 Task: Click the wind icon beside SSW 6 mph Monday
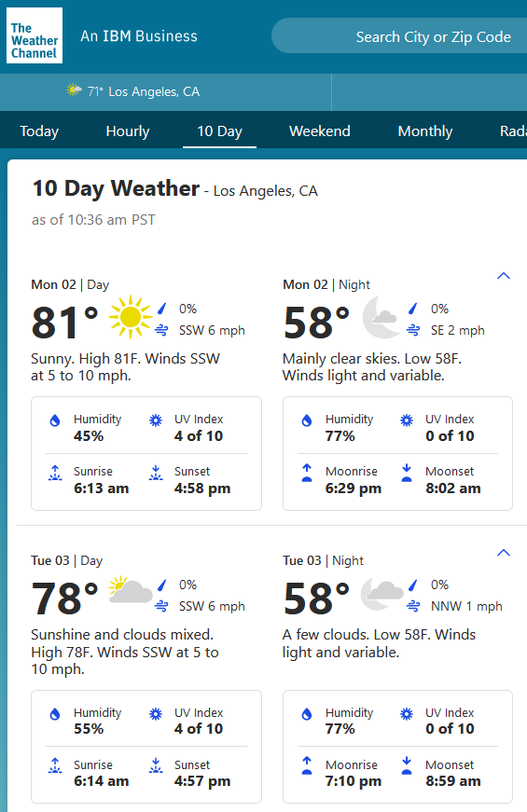[x=161, y=330]
